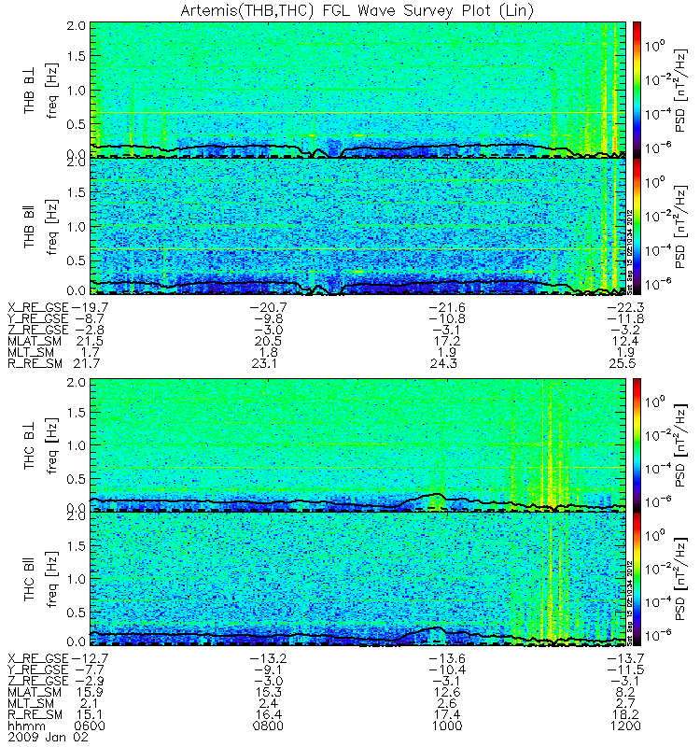This screenshot has height=747, width=700.
Task: Click inside the THC B⊥ spectrogram panel
Action: click(357, 445)
